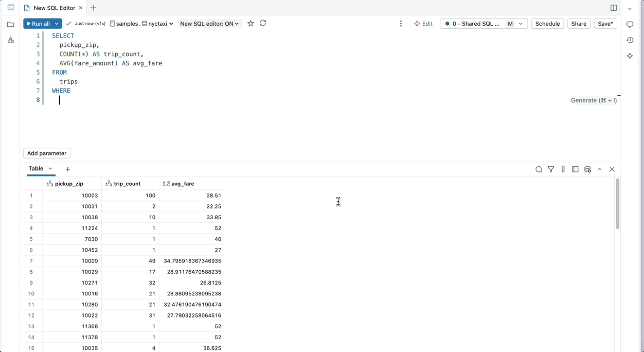Open the comments panel in right sidebar

click(x=630, y=25)
